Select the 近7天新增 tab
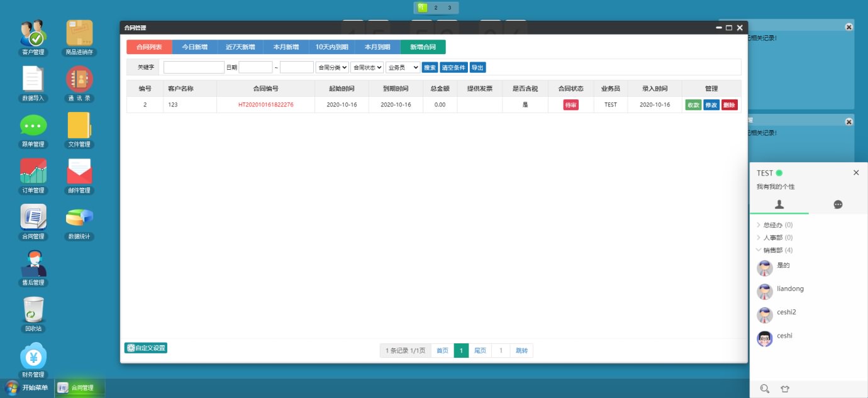868x398 pixels. 240,47
